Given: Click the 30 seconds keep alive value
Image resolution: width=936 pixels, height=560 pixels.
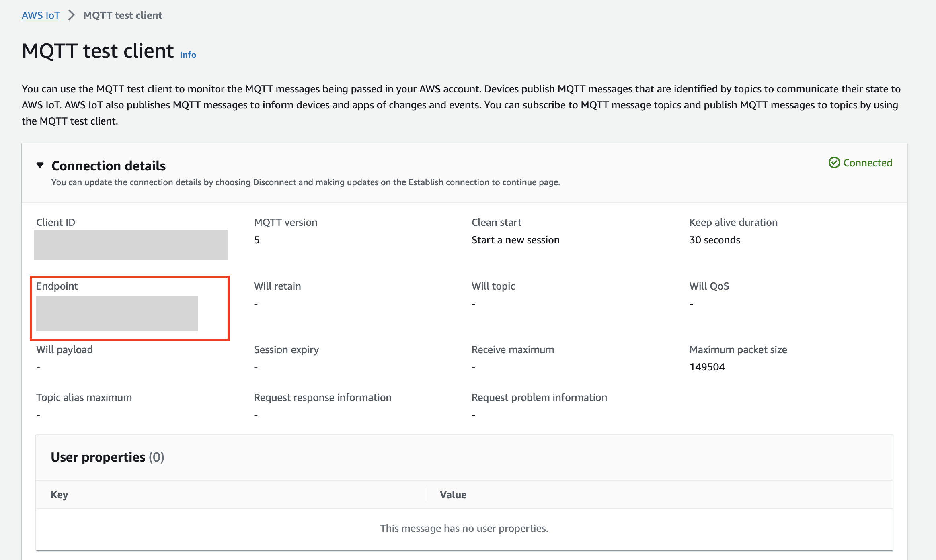Looking at the screenshot, I should pos(714,240).
